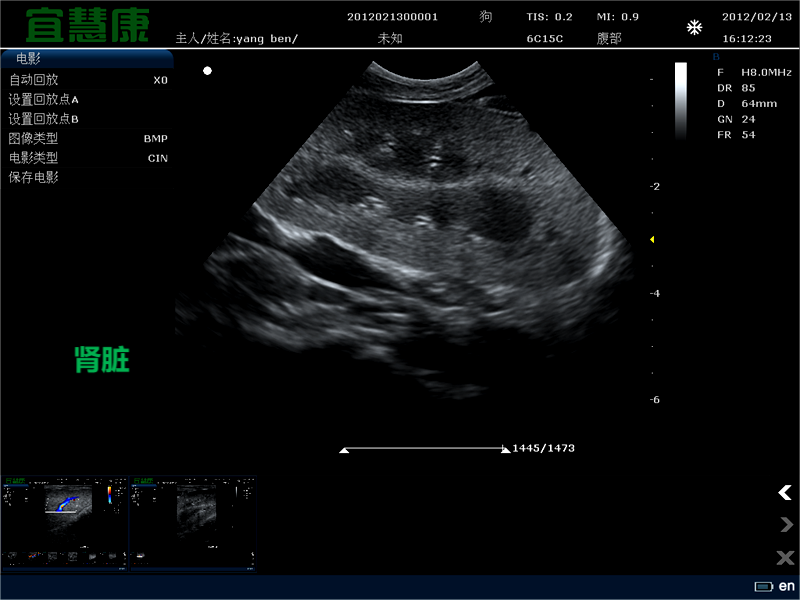This screenshot has height=600, width=800.
Task: Change 电影类型 cine type CIN value
Action: [x=157, y=158]
